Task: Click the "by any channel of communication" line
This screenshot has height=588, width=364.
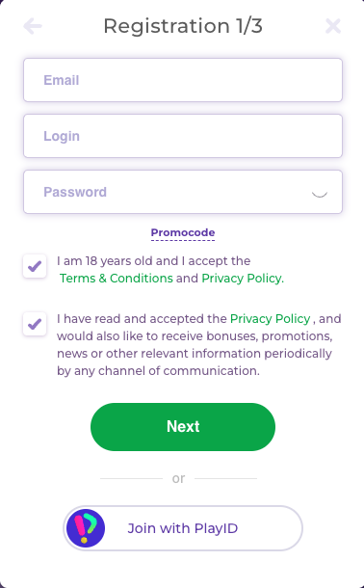Action: [x=158, y=371]
